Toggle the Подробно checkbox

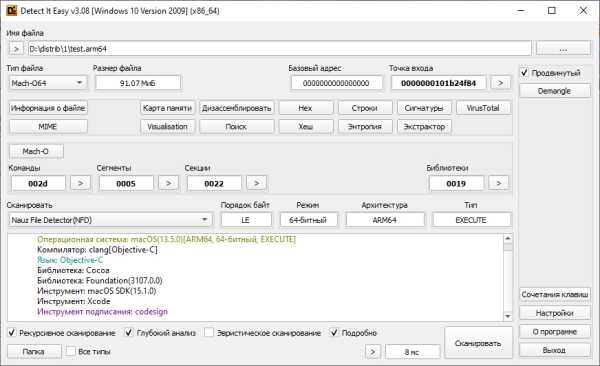click(x=334, y=333)
